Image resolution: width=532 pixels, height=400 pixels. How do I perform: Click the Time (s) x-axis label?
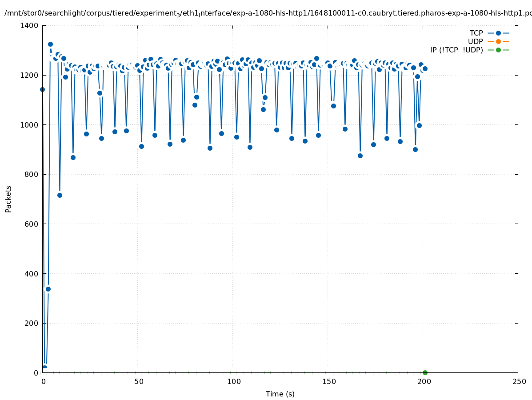tap(280, 394)
